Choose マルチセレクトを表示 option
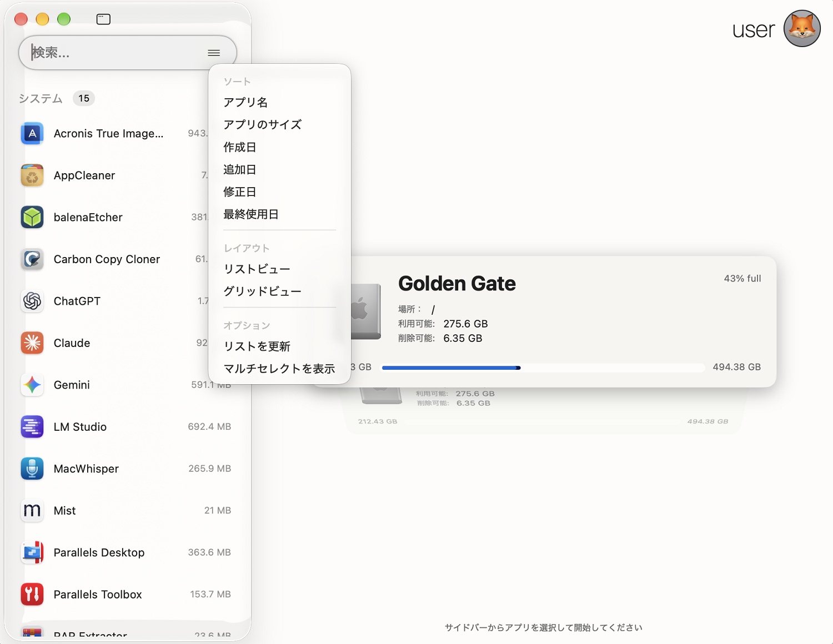 [x=279, y=369]
